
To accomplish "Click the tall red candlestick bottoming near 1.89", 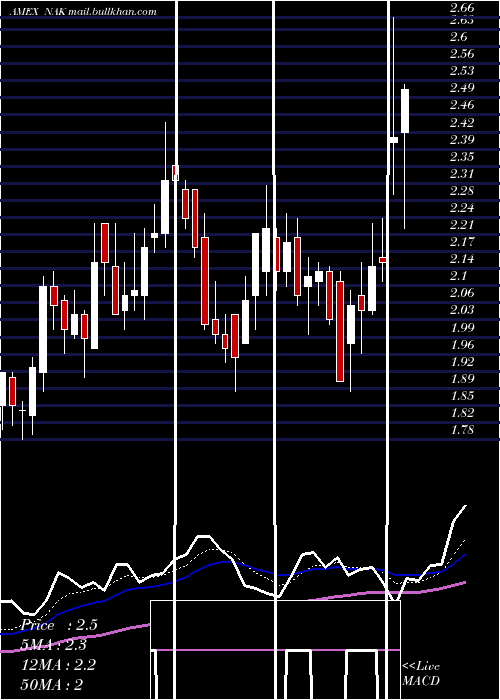I will click(340, 331).
